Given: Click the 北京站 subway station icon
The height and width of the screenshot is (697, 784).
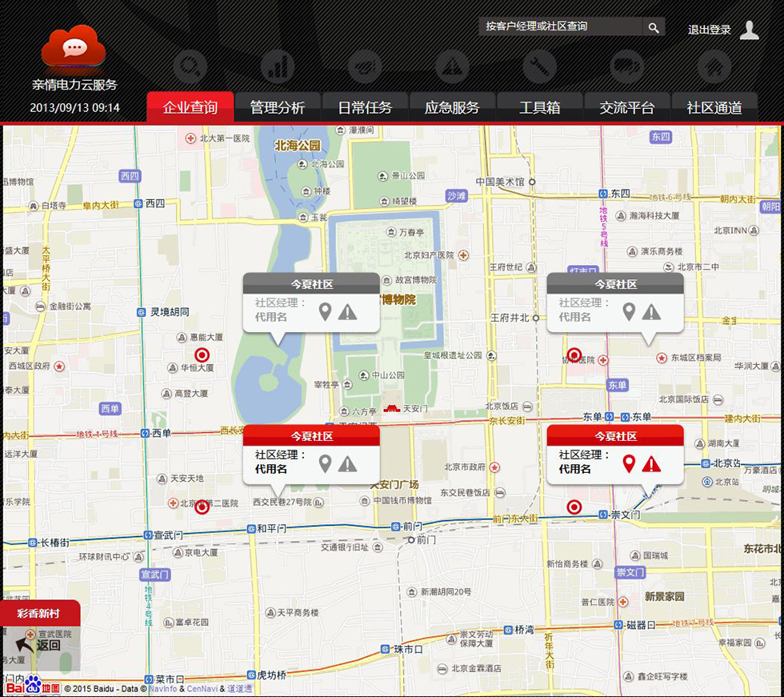Looking at the screenshot, I should pyautogui.click(x=705, y=463).
